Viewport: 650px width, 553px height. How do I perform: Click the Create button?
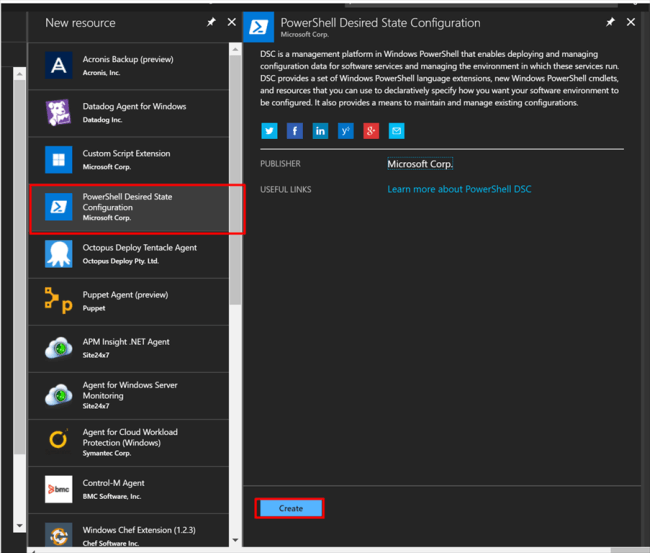point(290,508)
